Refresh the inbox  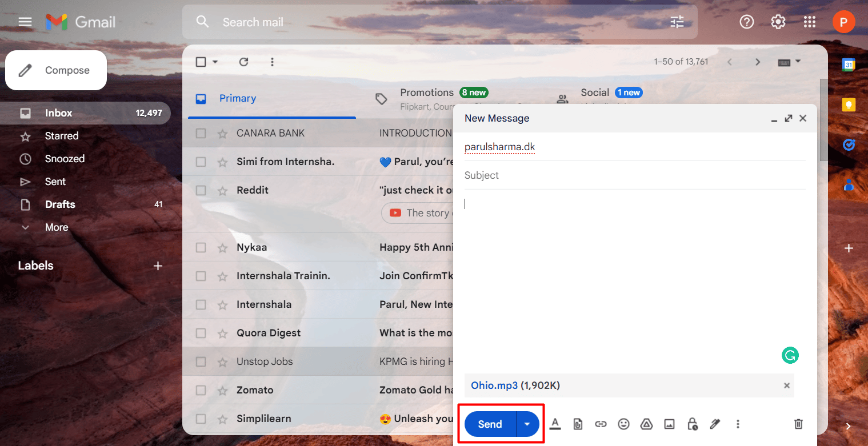[x=244, y=62]
